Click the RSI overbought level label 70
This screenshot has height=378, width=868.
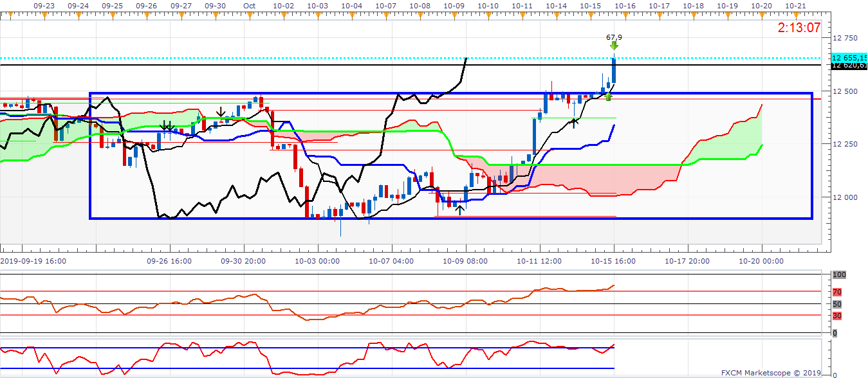[837, 292]
